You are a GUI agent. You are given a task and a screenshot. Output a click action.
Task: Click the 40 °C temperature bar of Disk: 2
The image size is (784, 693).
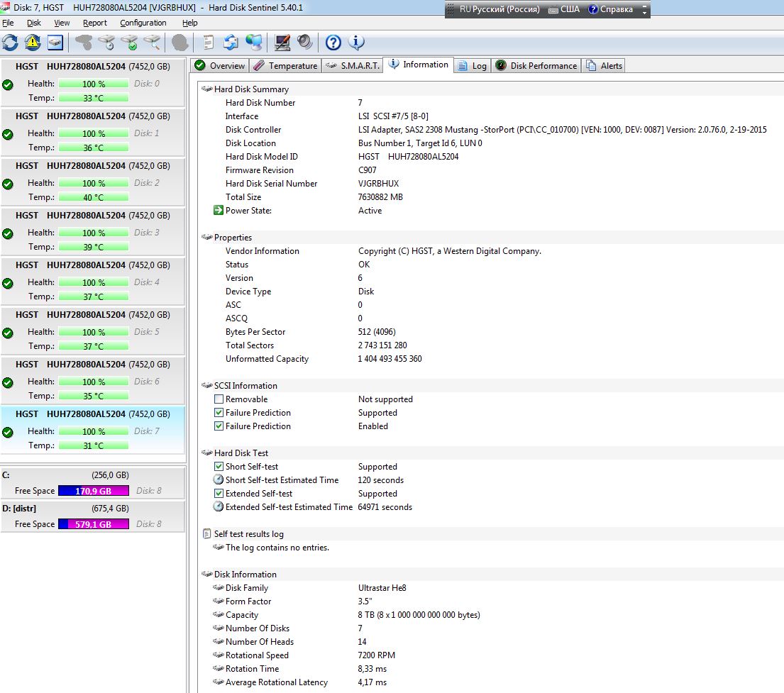(x=94, y=197)
